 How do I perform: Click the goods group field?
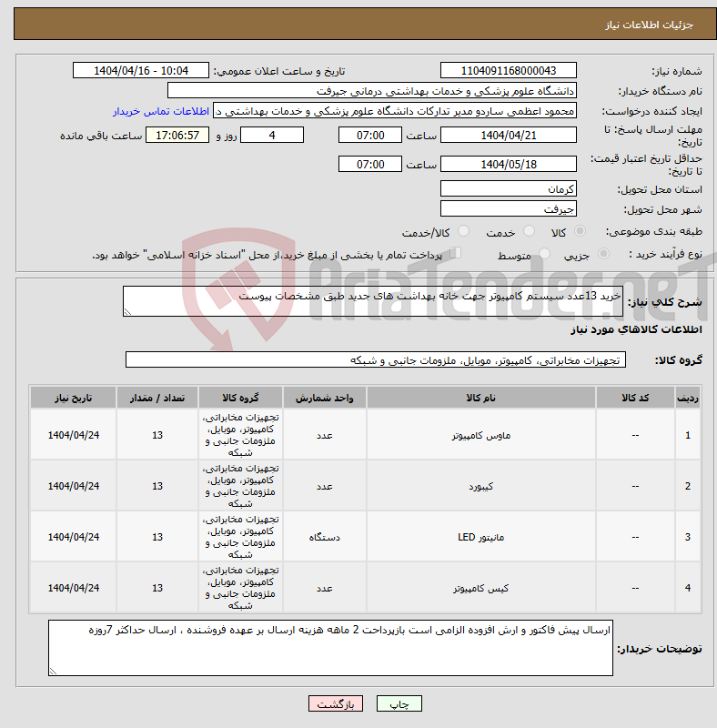(x=375, y=359)
